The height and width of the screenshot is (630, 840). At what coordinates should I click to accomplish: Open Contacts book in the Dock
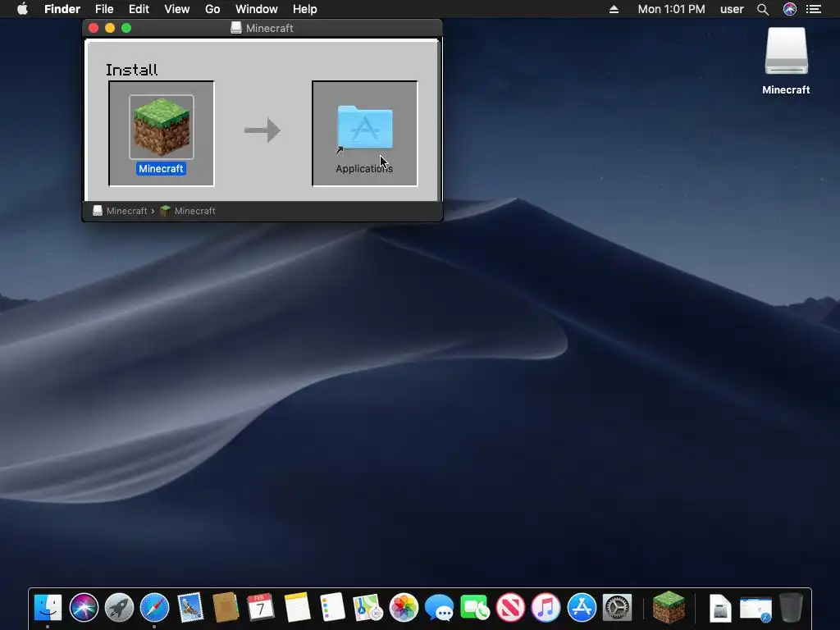[226, 608]
